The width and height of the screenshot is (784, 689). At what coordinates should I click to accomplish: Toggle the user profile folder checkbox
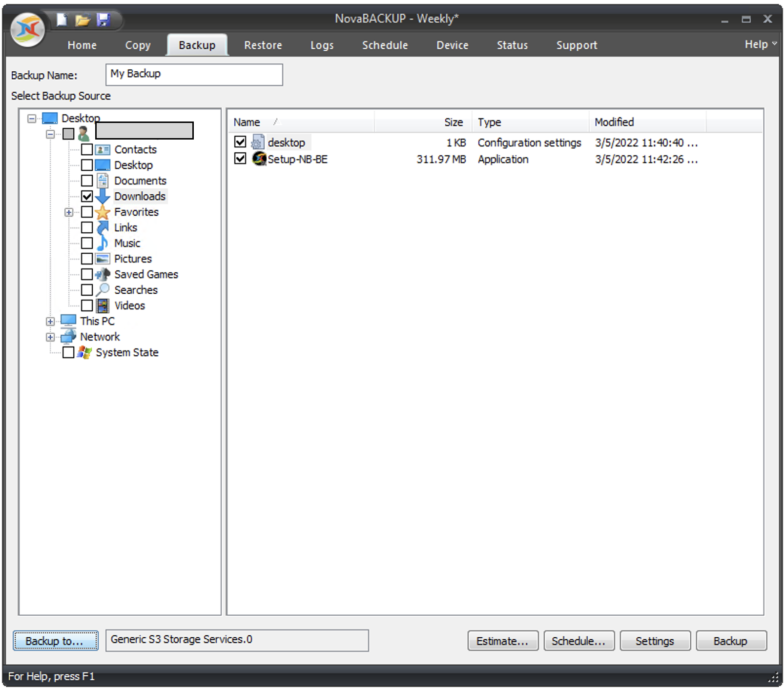pyautogui.click(x=68, y=133)
